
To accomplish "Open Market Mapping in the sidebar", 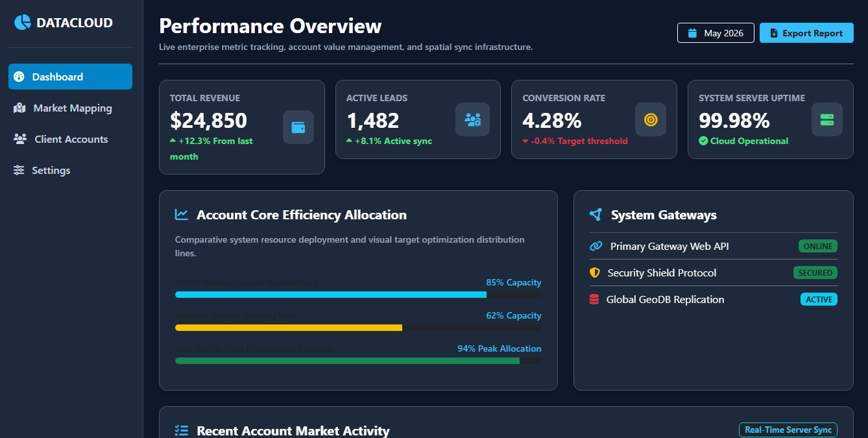I will 70,108.
